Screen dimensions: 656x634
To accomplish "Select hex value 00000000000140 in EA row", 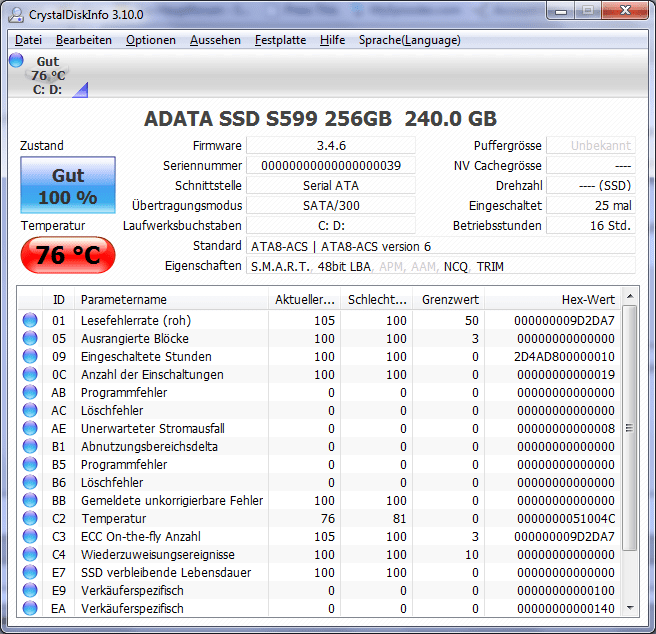I will point(566,608).
